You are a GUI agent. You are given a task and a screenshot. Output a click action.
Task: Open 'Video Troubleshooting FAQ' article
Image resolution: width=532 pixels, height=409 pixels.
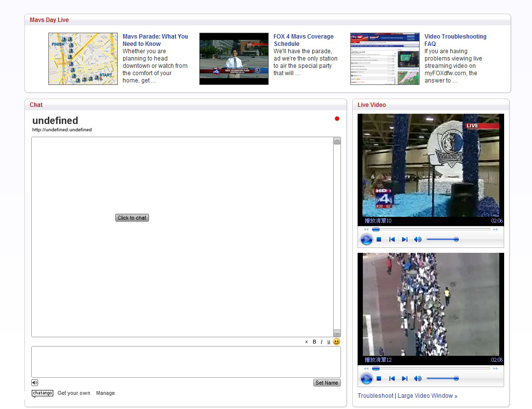coord(455,40)
